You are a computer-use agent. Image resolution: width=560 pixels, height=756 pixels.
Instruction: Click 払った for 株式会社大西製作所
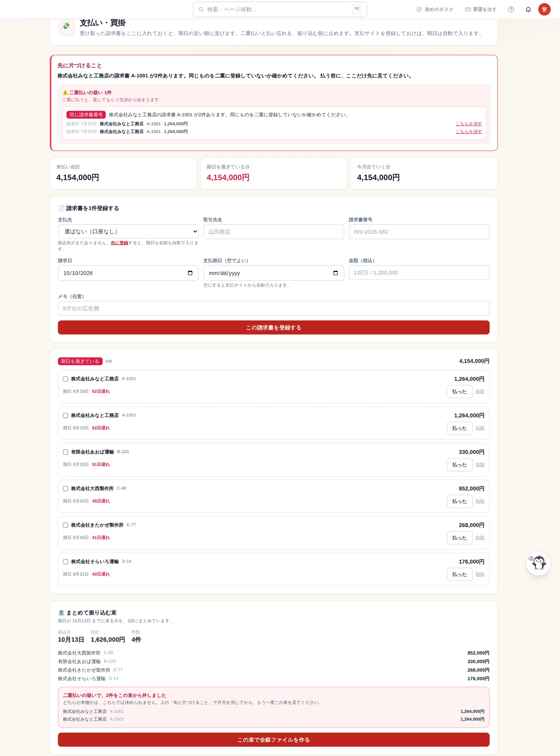coord(460,501)
